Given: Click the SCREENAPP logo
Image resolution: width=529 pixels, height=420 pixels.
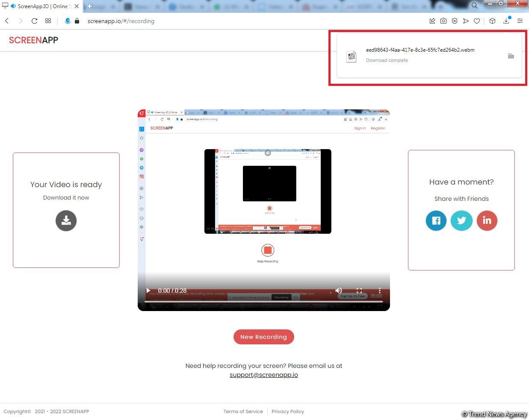Looking at the screenshot, I should 33,40.
